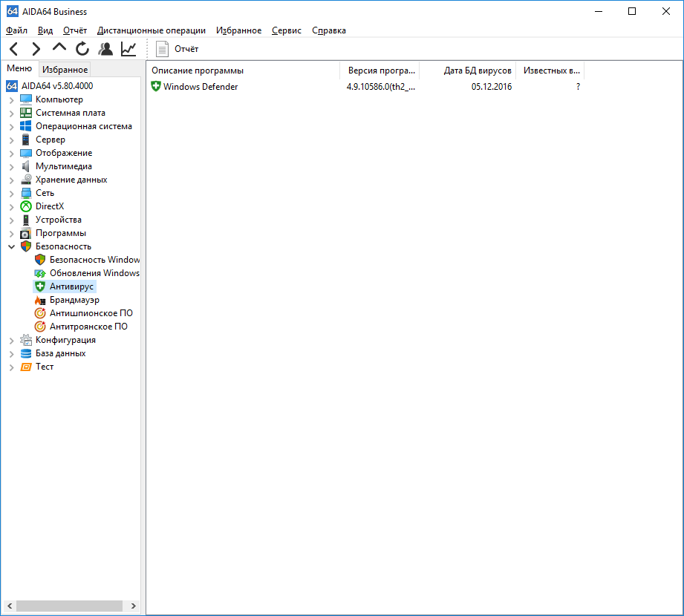The height and width of the screenshot is (616, 684).
Task: Expand the Сервер tree node
Action: click(x=12, y=140)
